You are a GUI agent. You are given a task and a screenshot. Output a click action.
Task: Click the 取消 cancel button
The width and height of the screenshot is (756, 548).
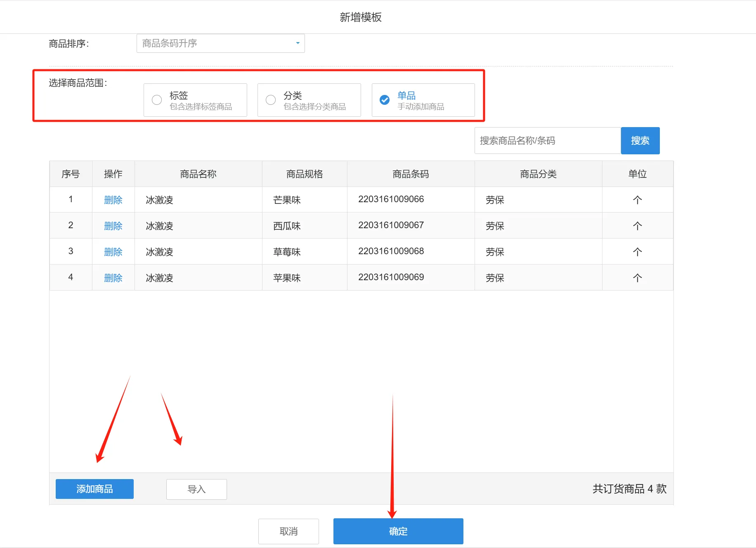[x=288, y=531]
